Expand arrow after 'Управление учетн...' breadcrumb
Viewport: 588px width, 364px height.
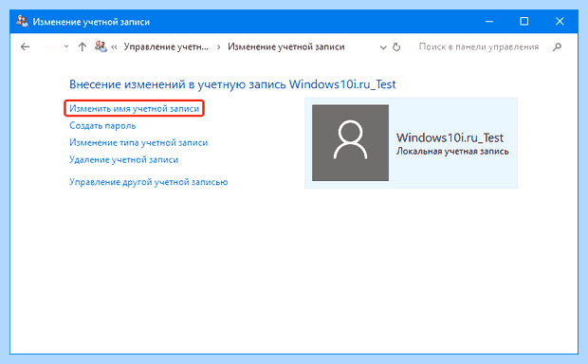[219, 47]
